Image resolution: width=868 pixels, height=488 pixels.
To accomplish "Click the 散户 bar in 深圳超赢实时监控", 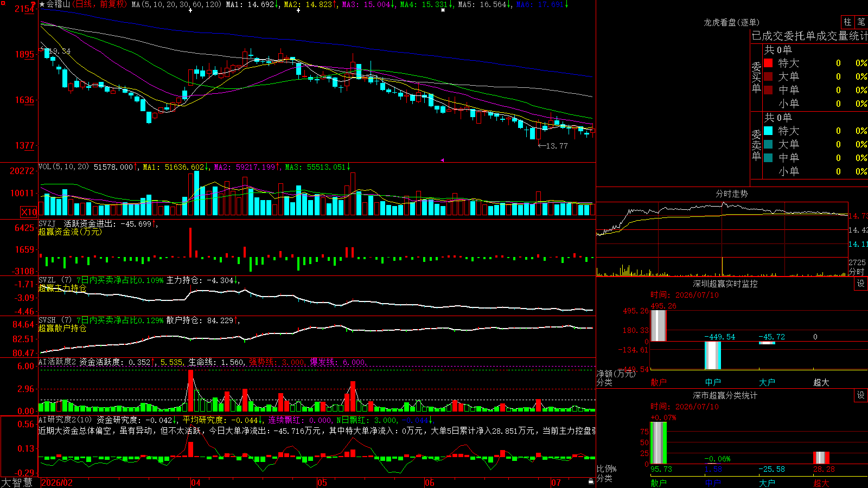I will (x=659, y=326).
